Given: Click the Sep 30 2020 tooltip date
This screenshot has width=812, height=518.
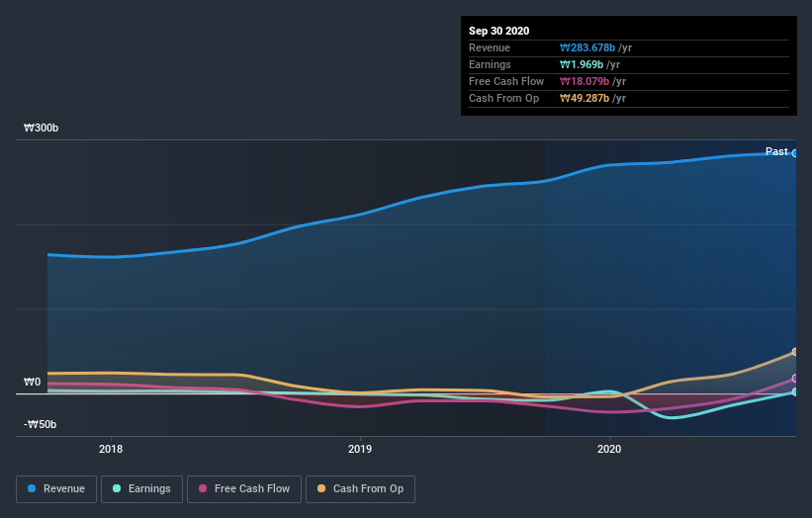Looking at the screenshot, I should coord(498,31).
